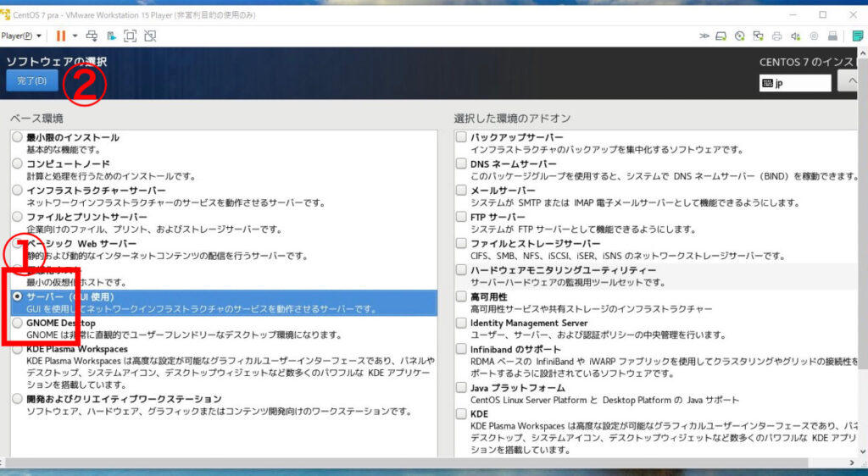Click text ユーザー、サーバー、および認証ポリシーの中央管理を行います。
The height and width of the screenshot is (476, 868).
[x=598, y=335]
